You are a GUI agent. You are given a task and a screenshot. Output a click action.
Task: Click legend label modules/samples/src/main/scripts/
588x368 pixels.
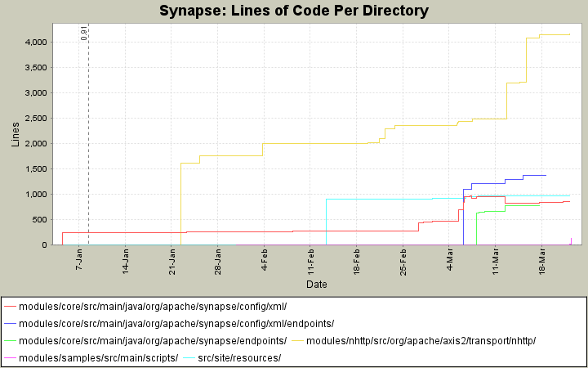(98, 358)
